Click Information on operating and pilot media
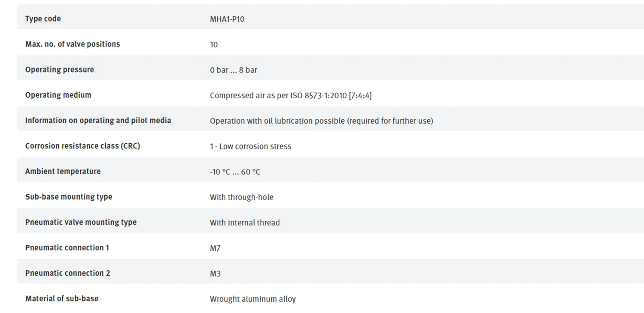The height and width of the screenshot is (313, 644). click(98, 121)
